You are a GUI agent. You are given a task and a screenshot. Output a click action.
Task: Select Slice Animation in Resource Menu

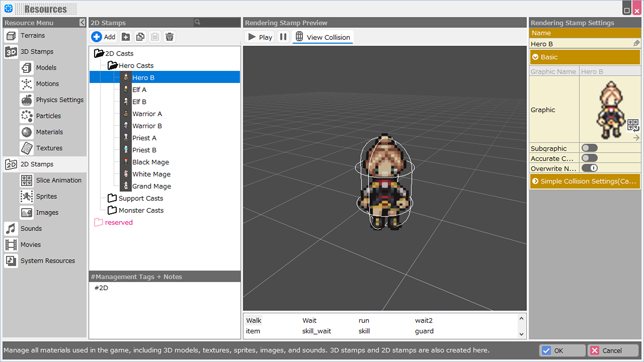58,180
